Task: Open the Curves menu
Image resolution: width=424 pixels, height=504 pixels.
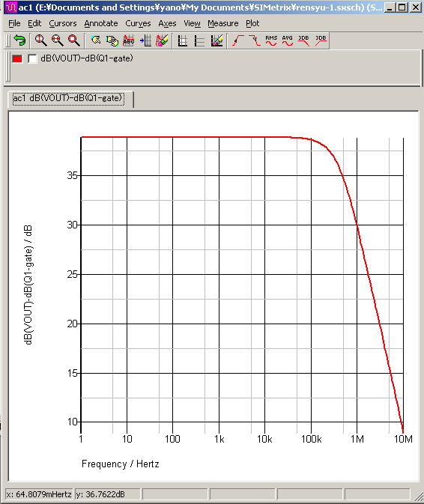Action: pos(138,23)
